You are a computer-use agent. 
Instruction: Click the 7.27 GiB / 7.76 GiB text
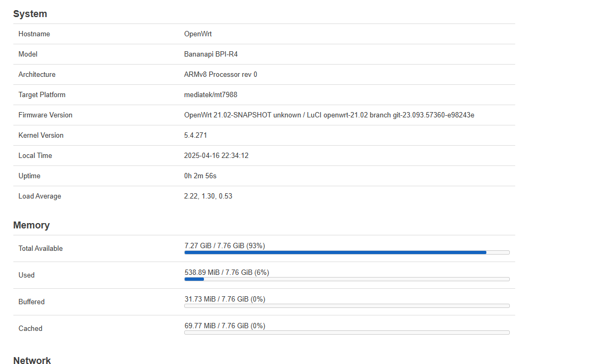tap(215, 246)
